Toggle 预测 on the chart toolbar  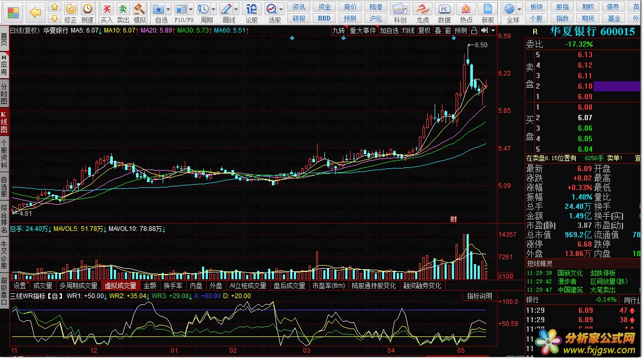click(461, 30)
